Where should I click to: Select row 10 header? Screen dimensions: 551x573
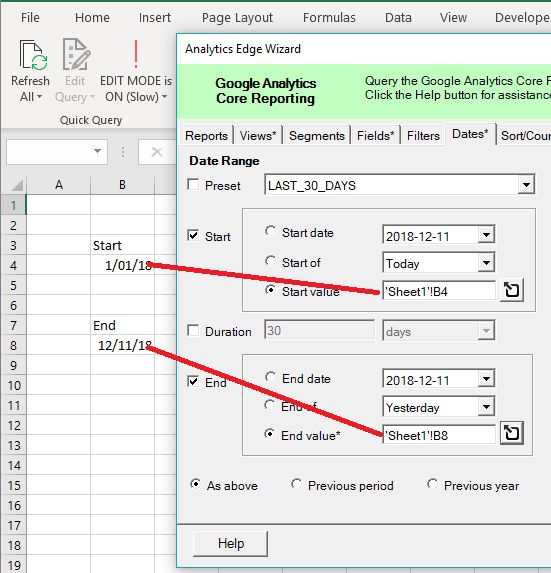[x=14, y=385]
